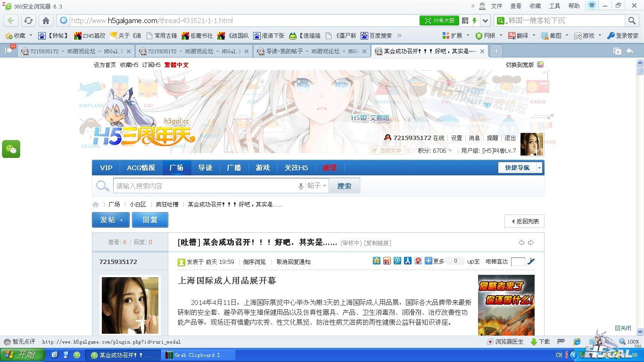Screen dimensions: 644x362
Task: Click the 复制链接 copy link
Action: [378, 243]
